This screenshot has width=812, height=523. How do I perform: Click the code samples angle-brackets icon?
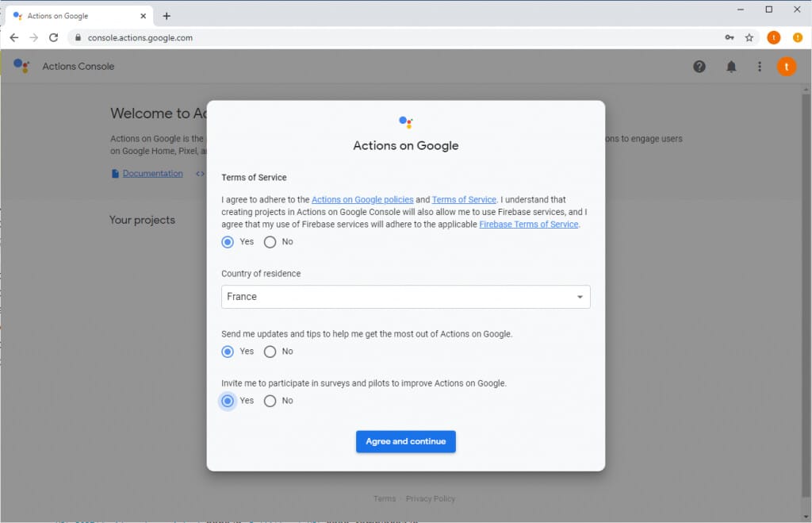click(200, 174)
